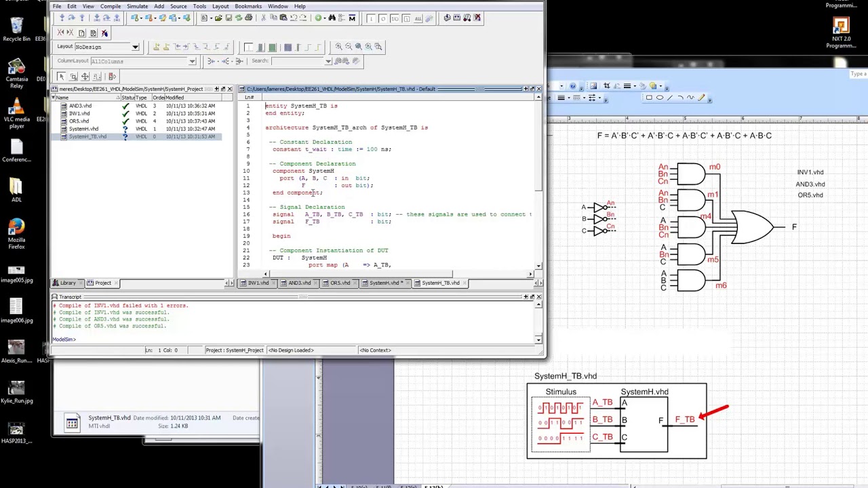868x488 pixels.
Task: Click the Status column header
Action: pos(127,98)
